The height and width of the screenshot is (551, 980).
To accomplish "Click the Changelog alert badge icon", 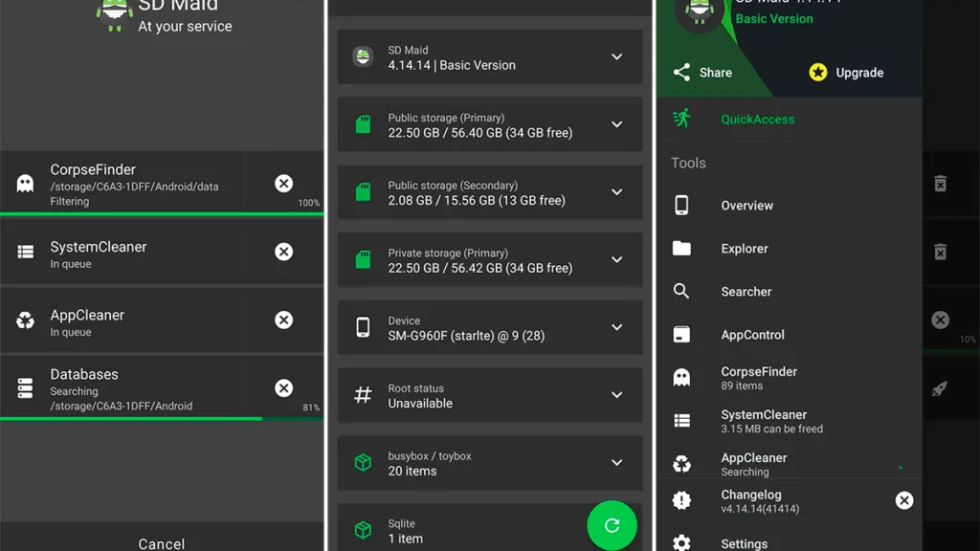I will click(x=681, y=500).
